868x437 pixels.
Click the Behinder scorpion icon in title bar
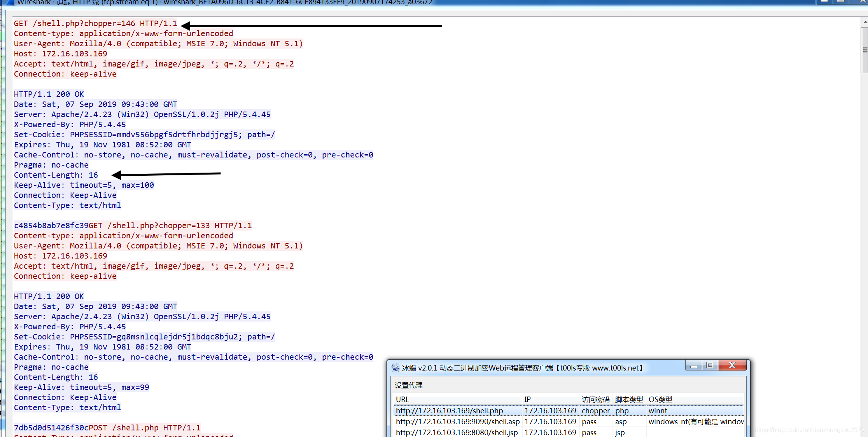[x=395, y=368]
